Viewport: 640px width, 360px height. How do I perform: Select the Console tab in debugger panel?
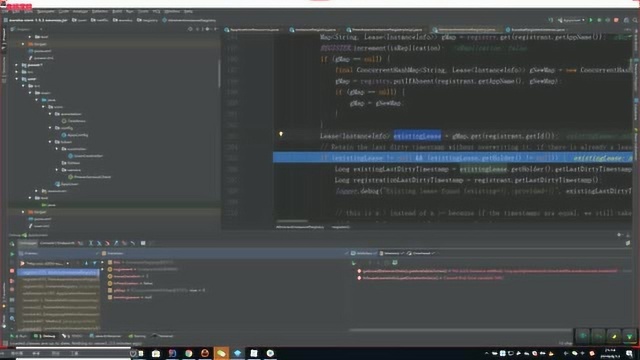[x=56, y=243]
